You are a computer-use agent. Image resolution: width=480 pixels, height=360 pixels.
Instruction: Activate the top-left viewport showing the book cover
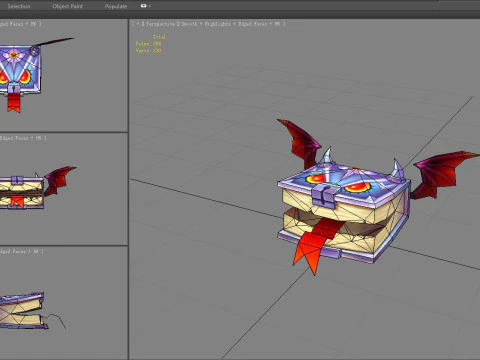pos(64,75)
